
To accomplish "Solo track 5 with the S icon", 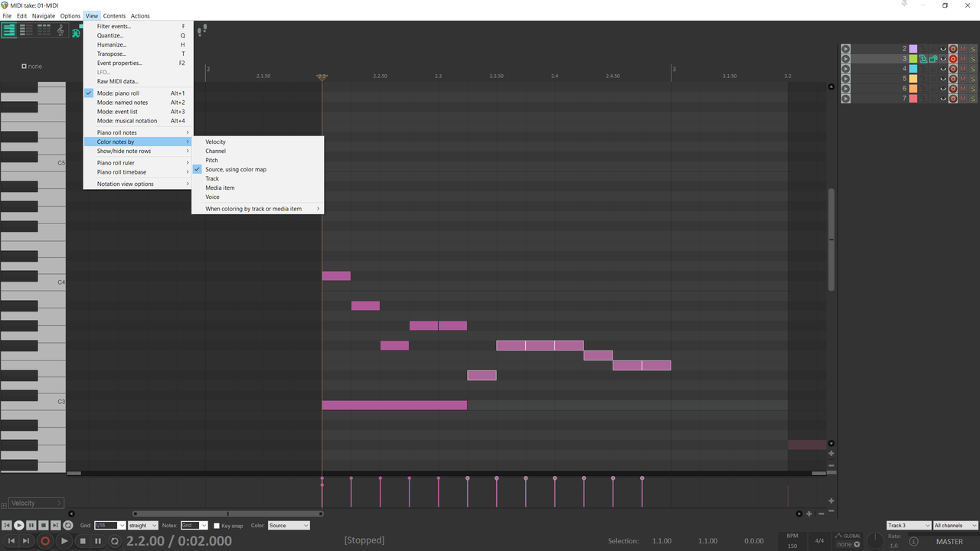I will click(x=972, y=78).
